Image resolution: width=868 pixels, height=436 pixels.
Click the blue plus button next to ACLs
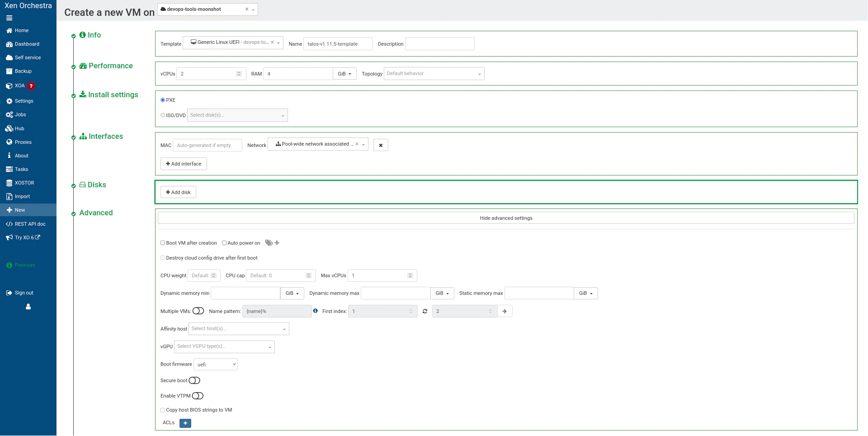point(185,423)
